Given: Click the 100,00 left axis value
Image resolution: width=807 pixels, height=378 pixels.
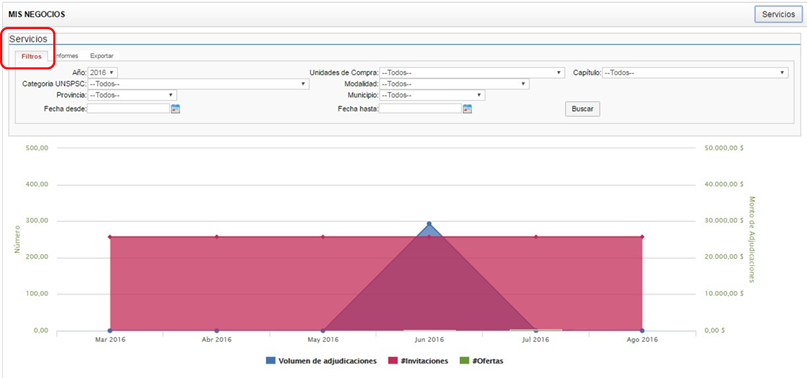Looking at the screenshot, I should click(37, 294).
